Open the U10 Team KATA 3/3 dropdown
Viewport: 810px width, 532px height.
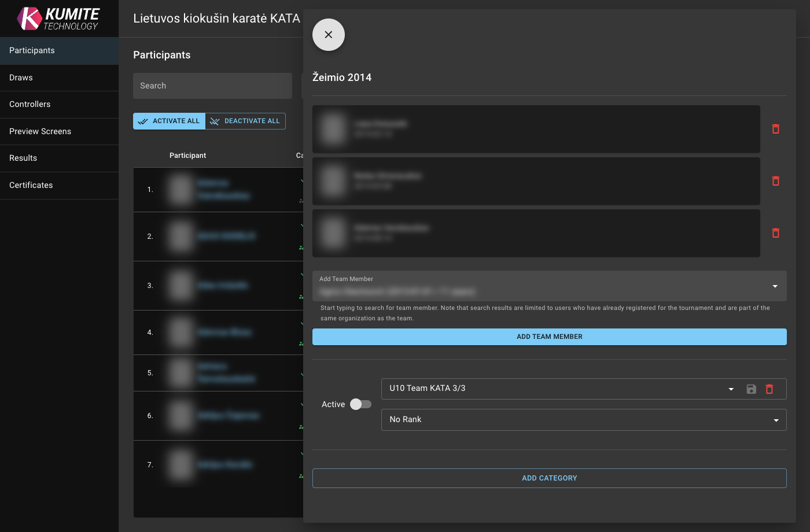tap(731, 389)
